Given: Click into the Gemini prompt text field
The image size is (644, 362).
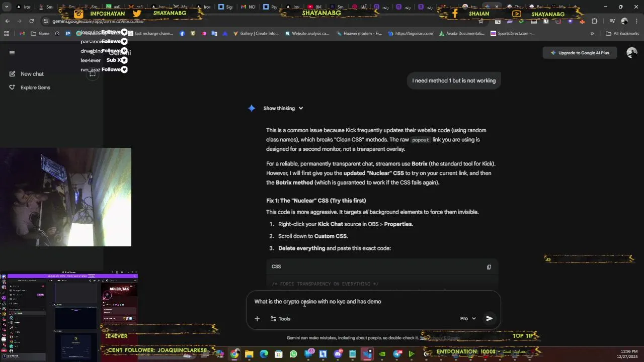Looking at the screenshot, I should pos(372,302).
